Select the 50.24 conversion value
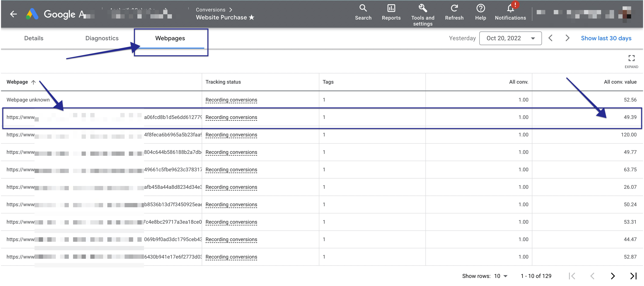Screen dimensions: 644x286 630,204
